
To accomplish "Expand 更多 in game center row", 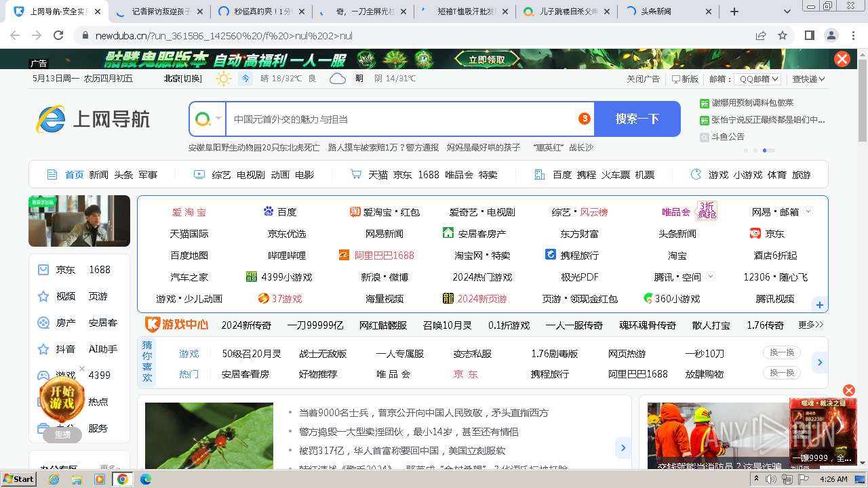I will point(810,325).
